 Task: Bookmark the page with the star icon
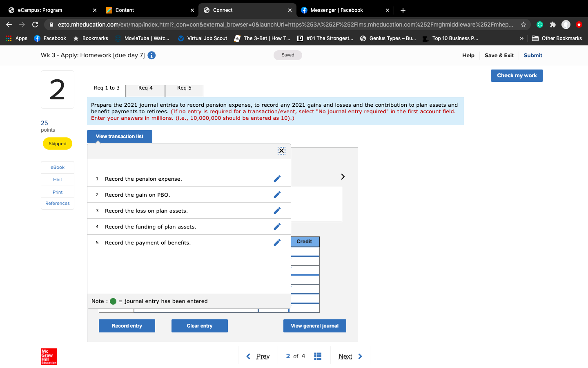[523, 25]
